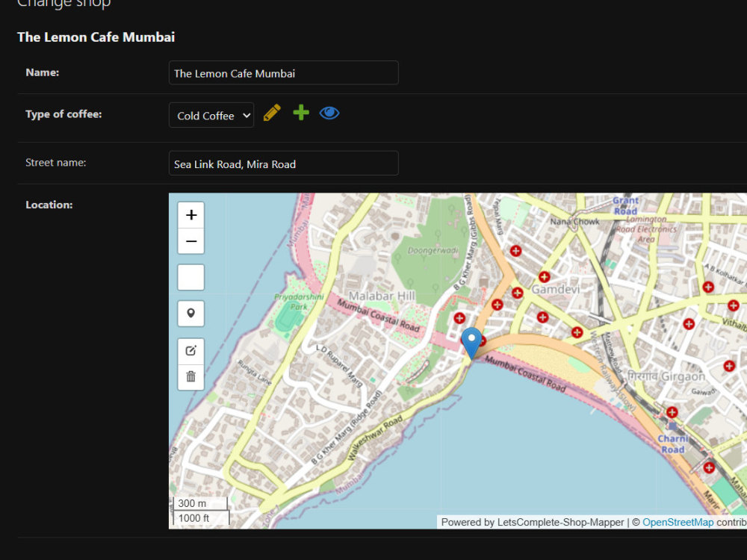
Task: Click the Malabar Hill label on map
Action: click(x=382, y=296)
